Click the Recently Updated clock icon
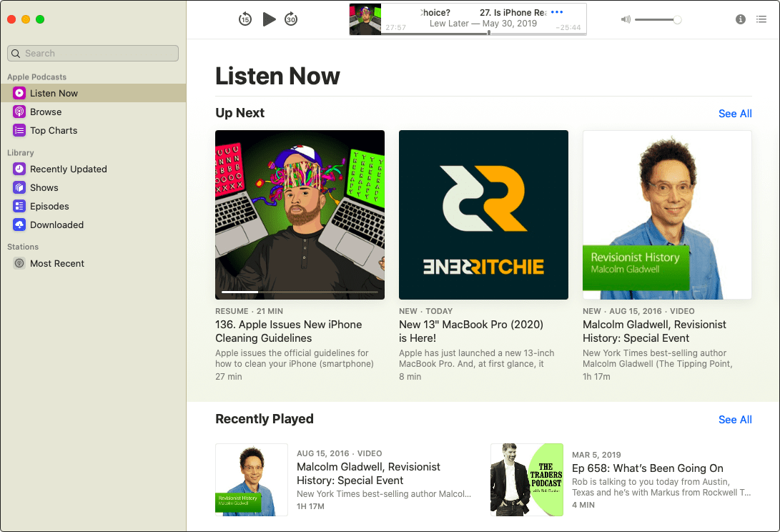Viewport: 780px width, 532px height. coord(19,169)
